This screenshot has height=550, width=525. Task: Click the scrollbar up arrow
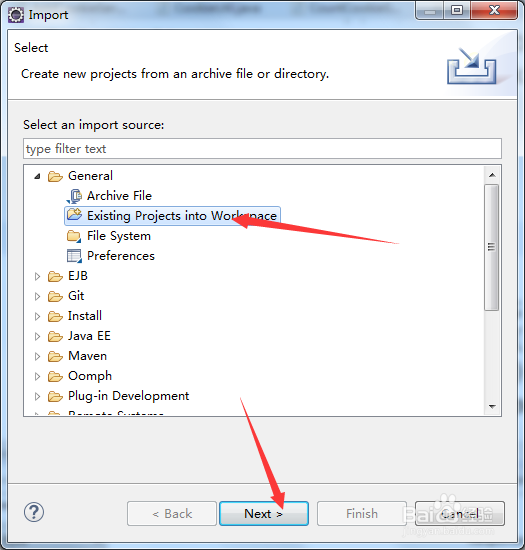point(492,175)
